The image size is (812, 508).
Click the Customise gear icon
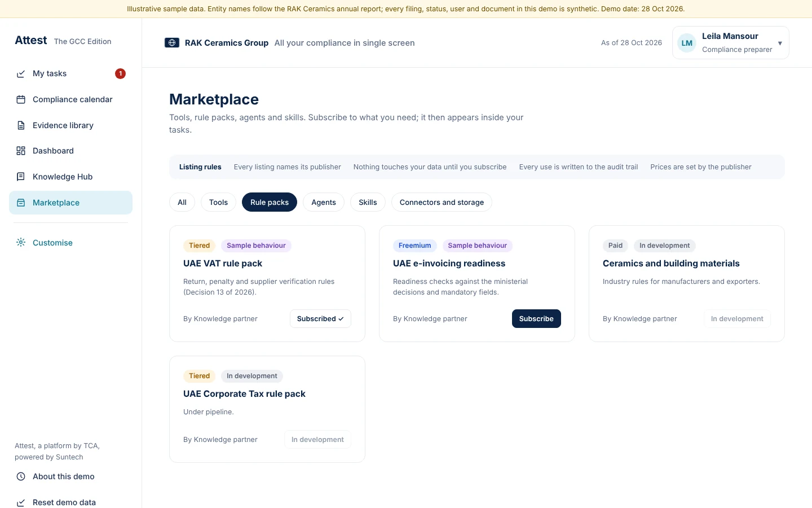[x=21, y=243]
